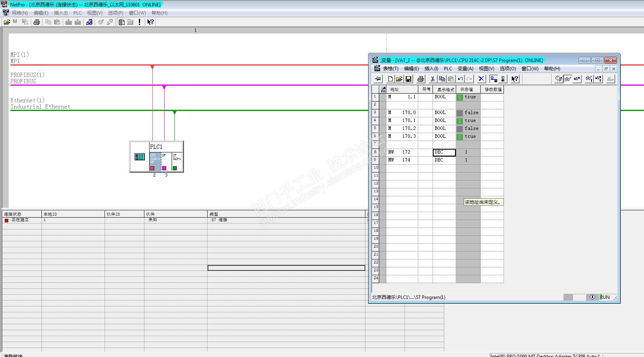Select the PLC1 station rack icon
Screen dimensions: 644x357
(140, 157)
